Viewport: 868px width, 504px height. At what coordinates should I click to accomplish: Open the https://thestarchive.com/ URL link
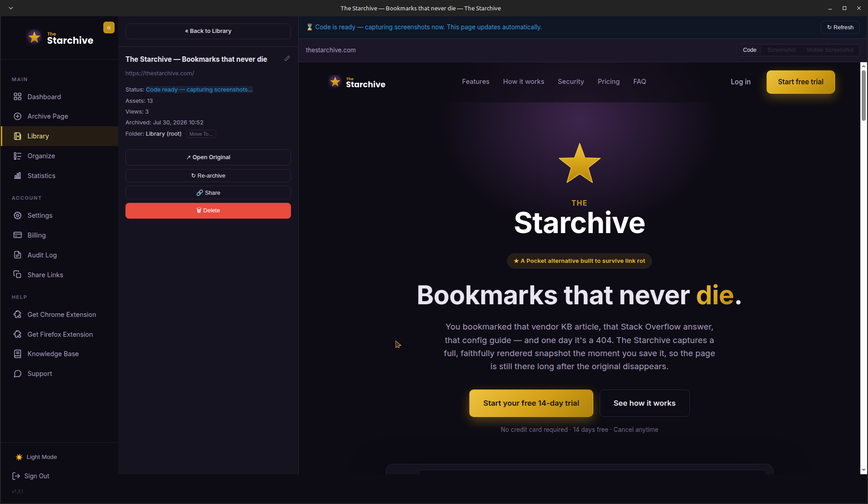pos(160,73)
